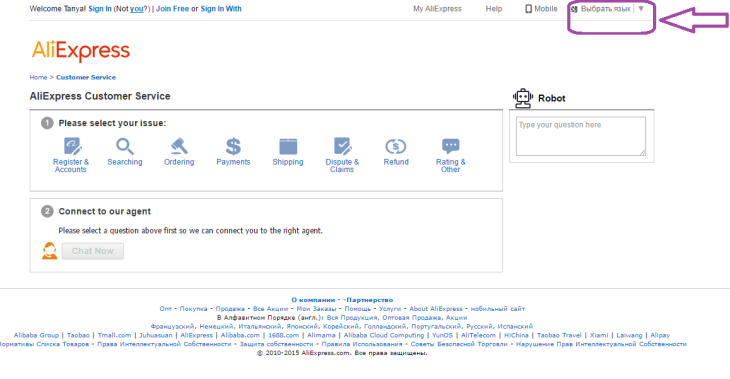Open мобильный сайт footer link
This screenshot has width=730, height=379.
(x=498, y=309)
